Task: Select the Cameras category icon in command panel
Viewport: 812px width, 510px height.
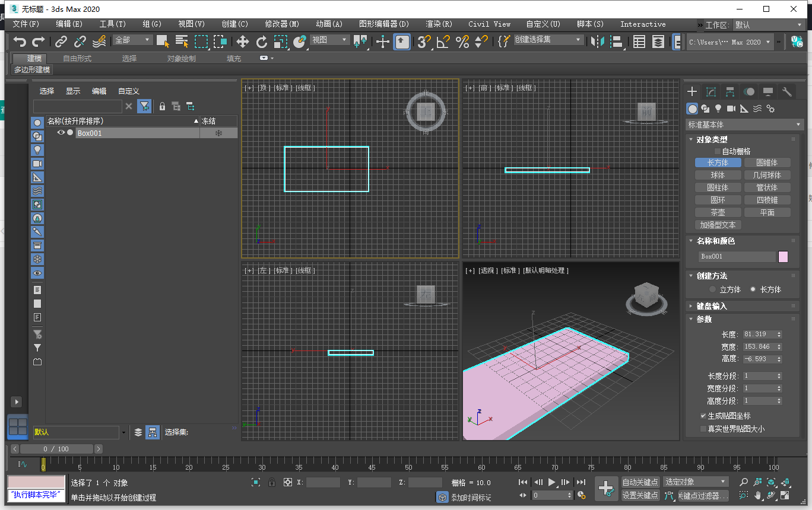Action: click(731, 109)
